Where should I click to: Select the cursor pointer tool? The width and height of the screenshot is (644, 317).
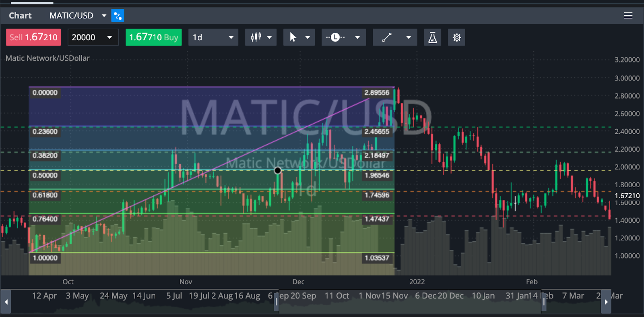[x=293, y=37]
